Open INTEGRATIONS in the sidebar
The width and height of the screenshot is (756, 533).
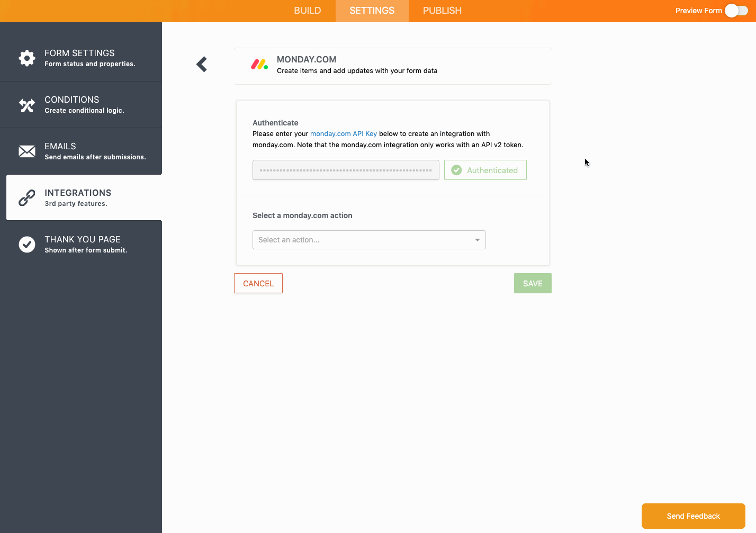84,197
